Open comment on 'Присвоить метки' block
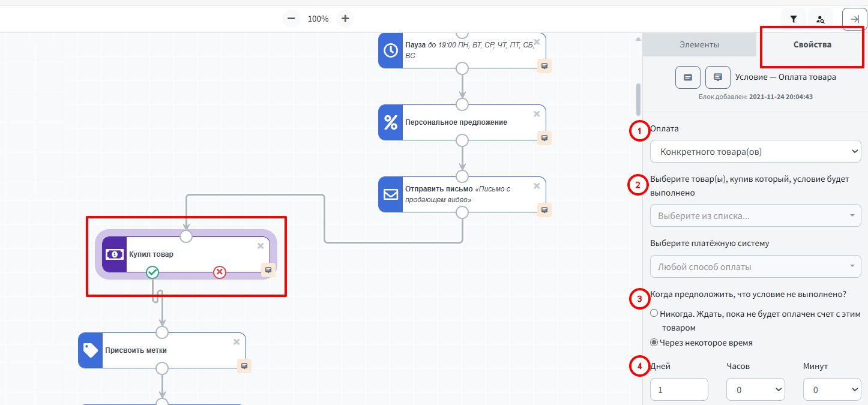Image resolution: width=868 pixels, height=405 pixels. point(244,366)
